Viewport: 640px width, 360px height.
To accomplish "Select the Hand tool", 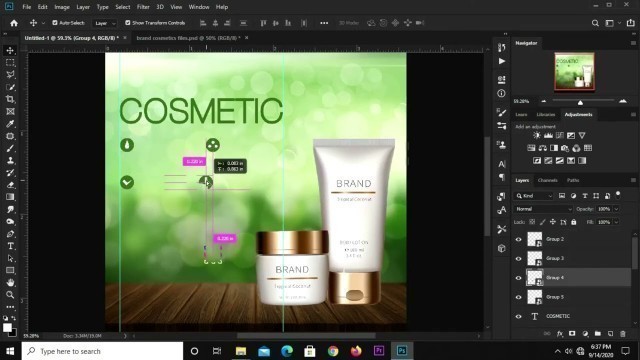I will (10, 282).
